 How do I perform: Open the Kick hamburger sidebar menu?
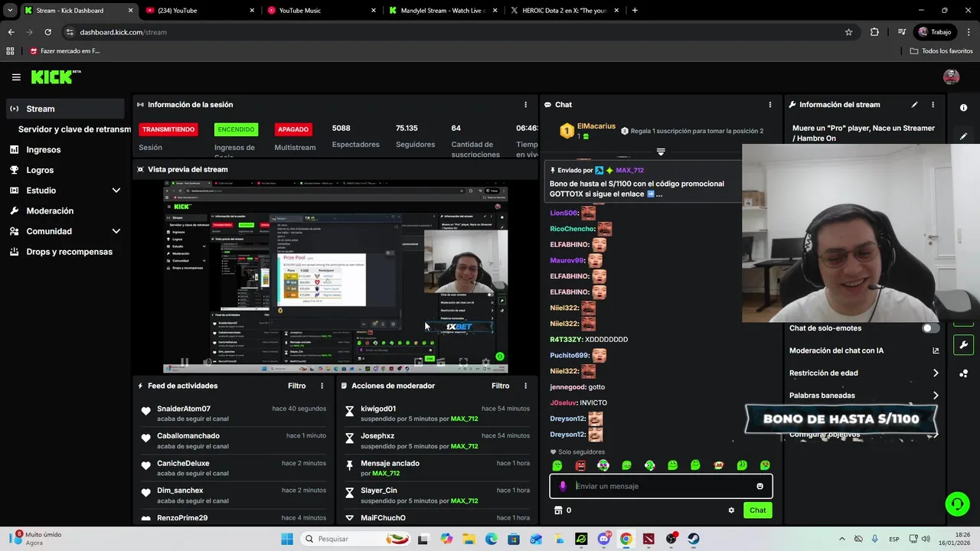click(16, 77)
